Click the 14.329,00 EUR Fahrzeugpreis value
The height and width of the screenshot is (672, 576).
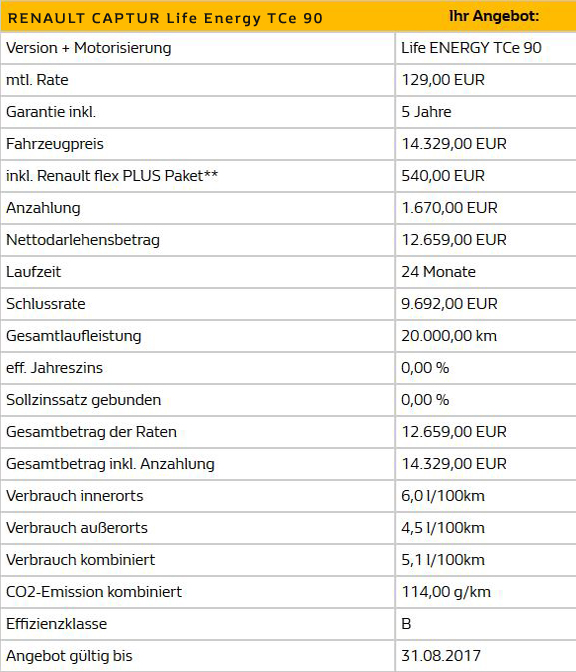(x=454, y=144)
